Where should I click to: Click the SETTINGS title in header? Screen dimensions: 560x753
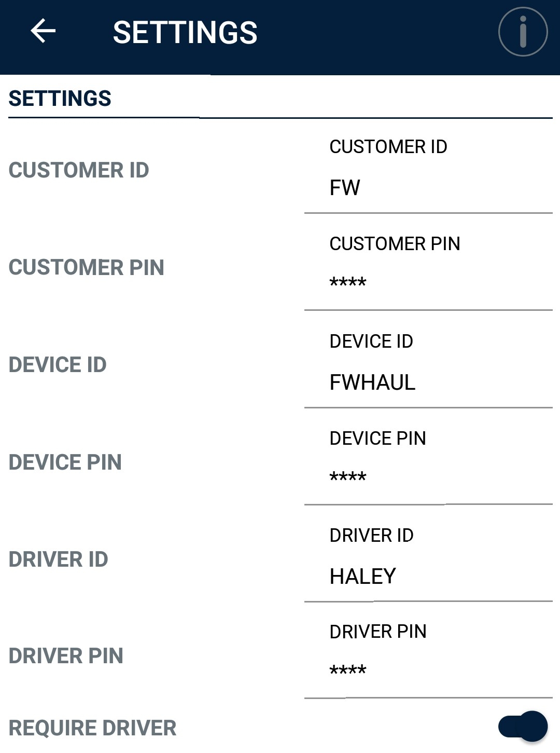coord(185,33)
